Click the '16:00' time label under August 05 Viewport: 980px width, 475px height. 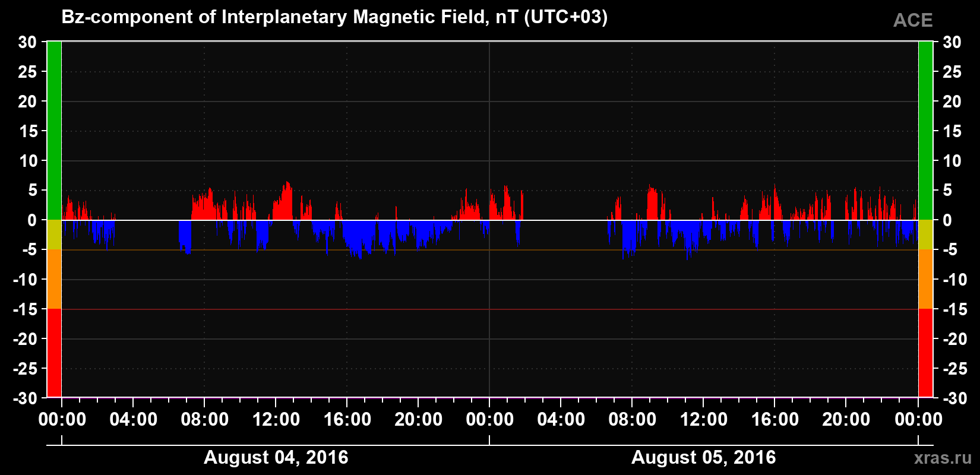[x=775, y=420]
